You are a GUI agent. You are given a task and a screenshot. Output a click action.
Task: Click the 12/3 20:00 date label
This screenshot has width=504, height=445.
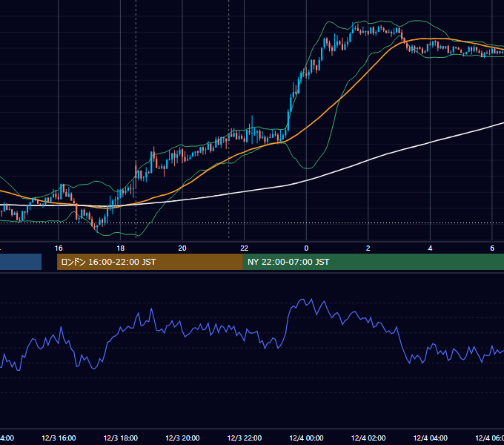click(x=182, y=438)
